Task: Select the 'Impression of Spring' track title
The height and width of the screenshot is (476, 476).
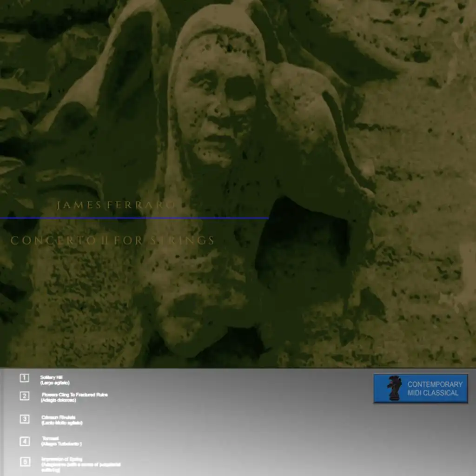Action: pyautogui.click(x=62, y=459)
